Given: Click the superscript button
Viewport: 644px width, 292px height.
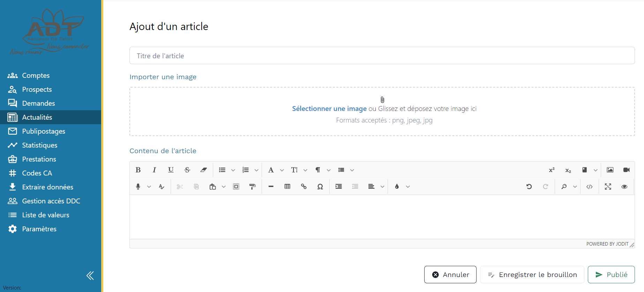Looking at the screenshot, I should pyautogui.click(x=552, y=170).
